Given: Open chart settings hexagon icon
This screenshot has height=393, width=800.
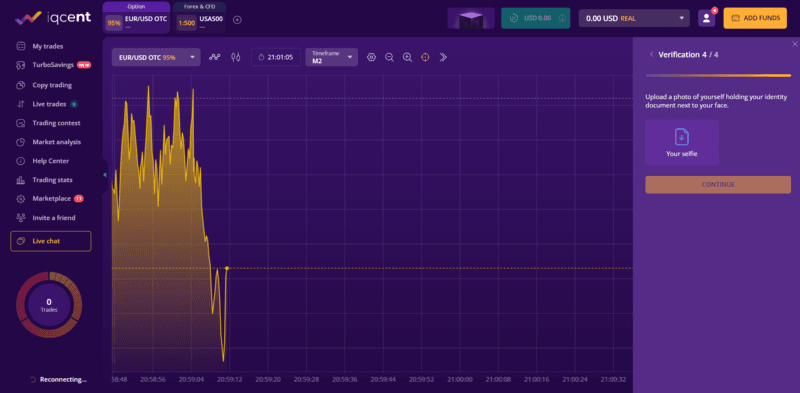Looking at the screenshot, I should coord(371,57).
